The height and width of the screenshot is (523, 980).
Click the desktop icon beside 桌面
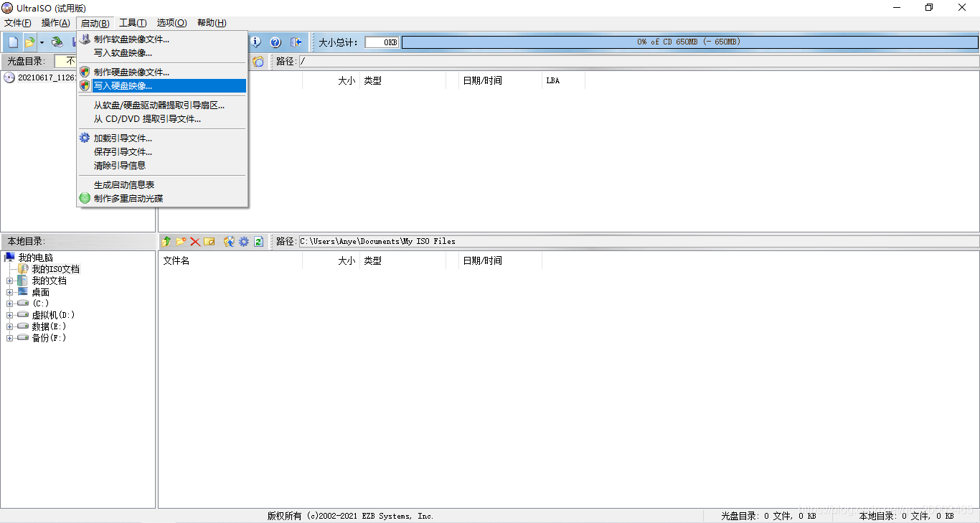point(23,292)
